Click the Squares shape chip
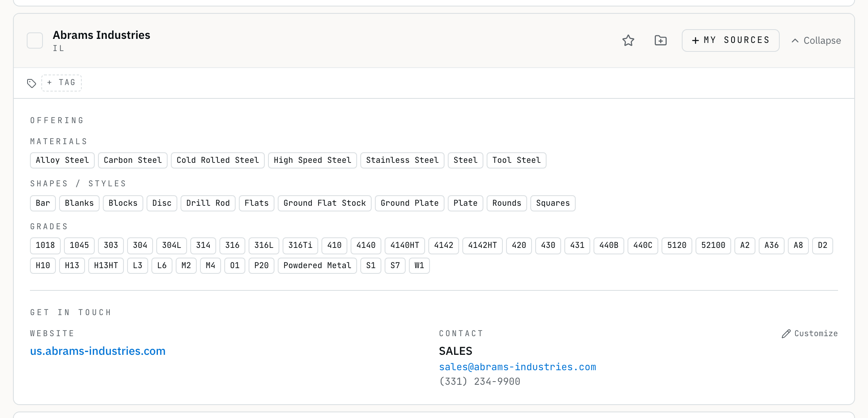Screen dimensions: 868x418 click(553, 203)
